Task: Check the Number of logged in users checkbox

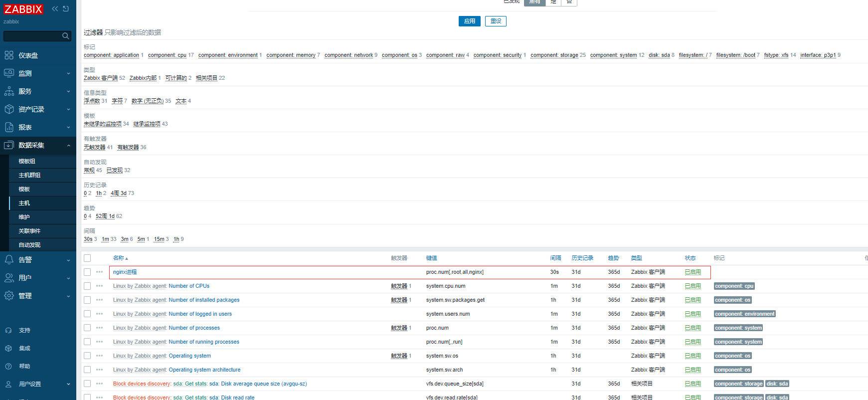Action: [x=87, y=314]
